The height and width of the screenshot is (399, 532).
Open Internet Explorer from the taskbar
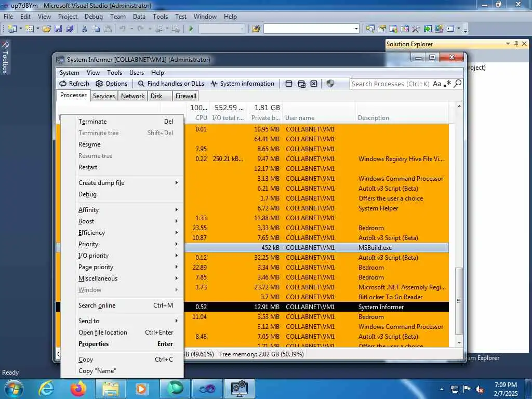point(46,389)
